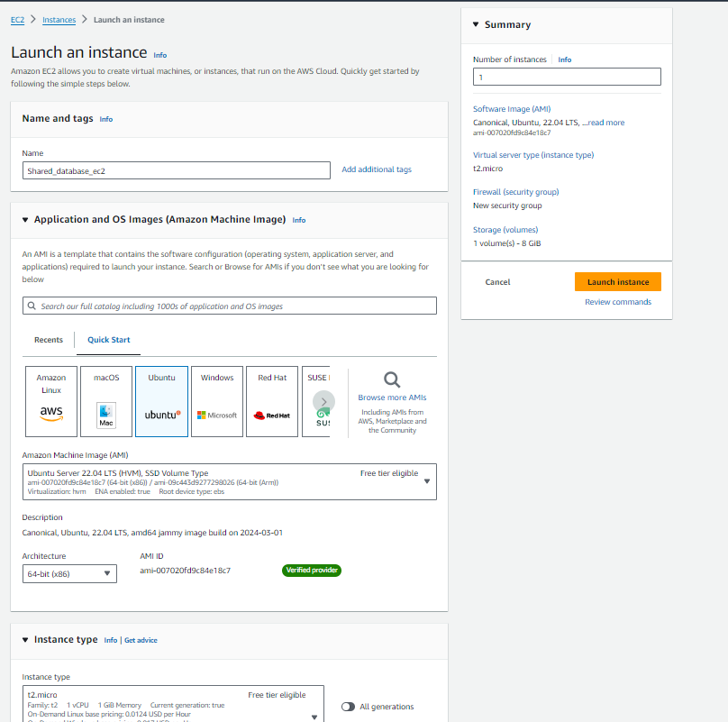
Task: Click Virtual server type (instance type) link
Action: pos(533,155)
